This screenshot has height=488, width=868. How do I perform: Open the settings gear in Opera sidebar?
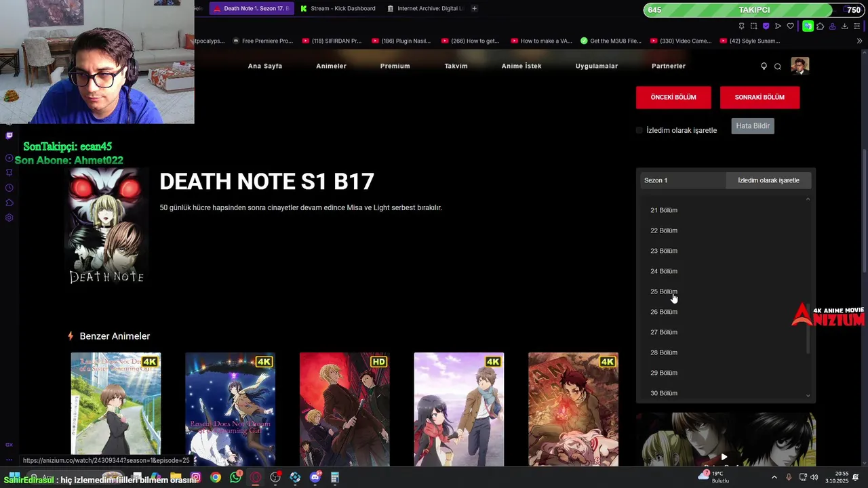(x=9, y=218)
